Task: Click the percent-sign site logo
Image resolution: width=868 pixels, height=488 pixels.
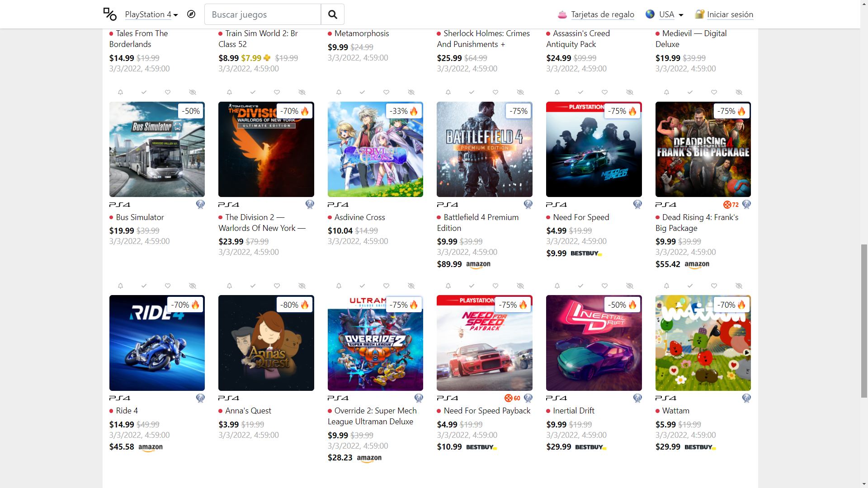Action: [110, 14]
